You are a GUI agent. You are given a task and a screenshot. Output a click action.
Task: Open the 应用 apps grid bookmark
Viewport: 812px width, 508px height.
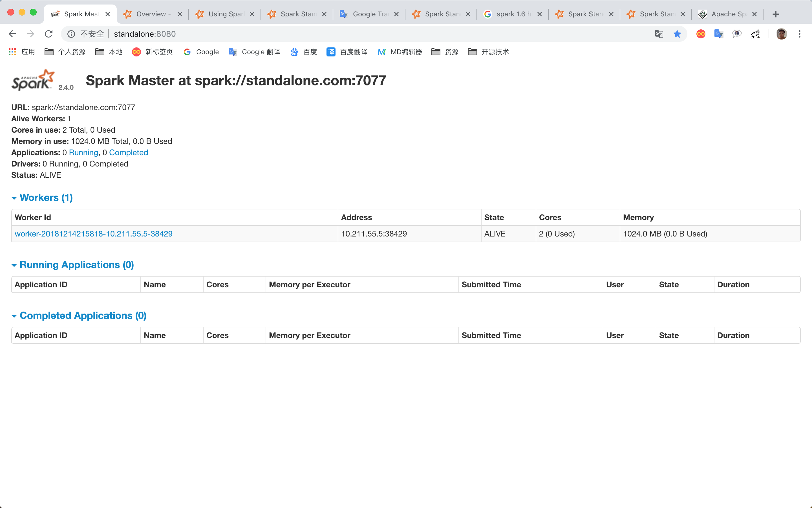pyautogui.click(x=21, y=52)
